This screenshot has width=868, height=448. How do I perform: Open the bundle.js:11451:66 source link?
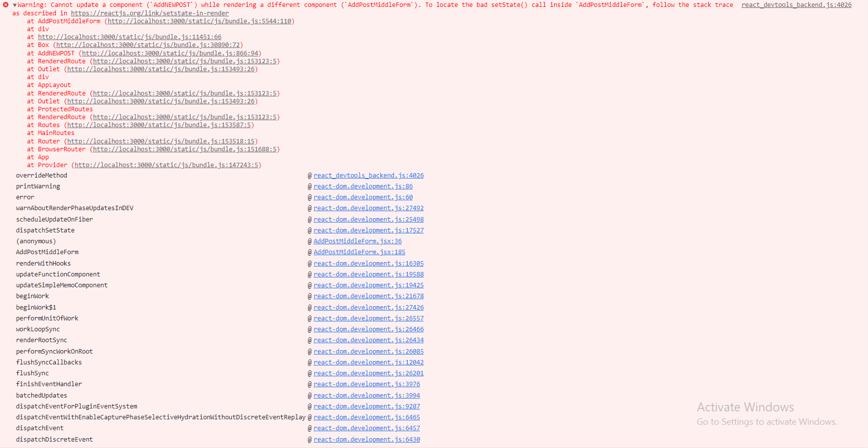click(130, 37)
